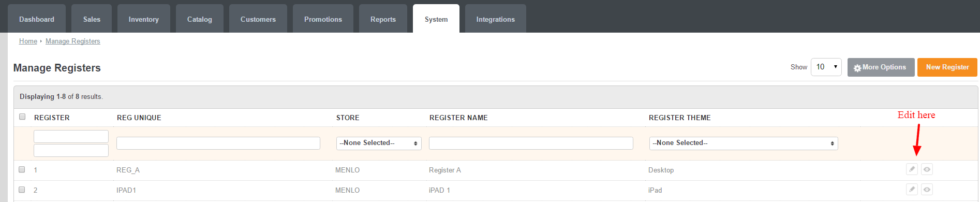This screenshot has height=202, width=980.
Task: Switch to the Inventory tab
Action: (x=144, y=19)
